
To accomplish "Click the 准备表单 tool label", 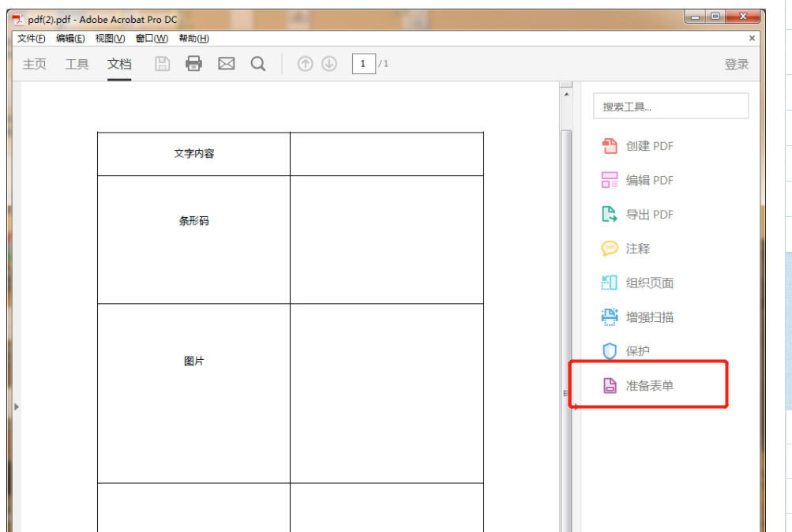I will [650, 386].
